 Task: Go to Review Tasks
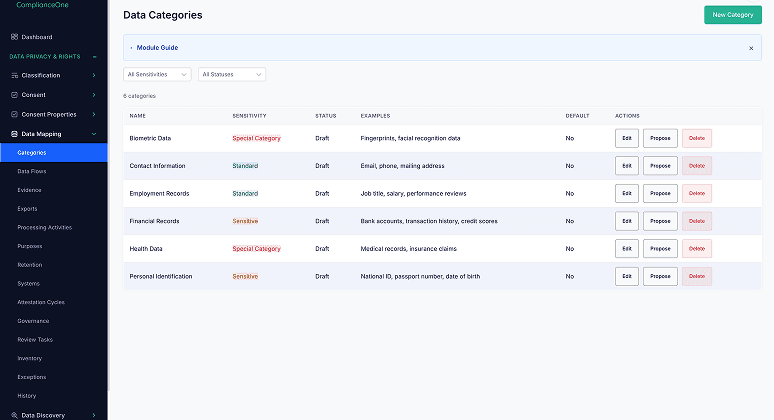point(35,340)
